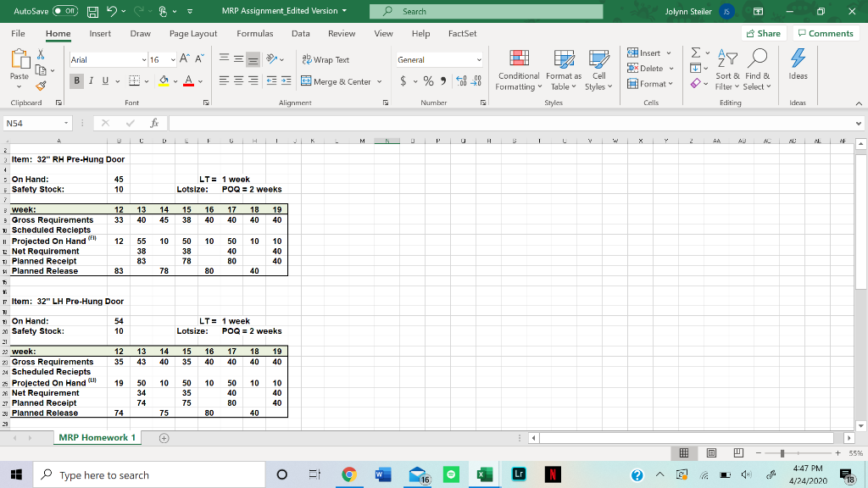Select the Format Painter brush
This screenshot has height=488, width=868.
point(41,86)
